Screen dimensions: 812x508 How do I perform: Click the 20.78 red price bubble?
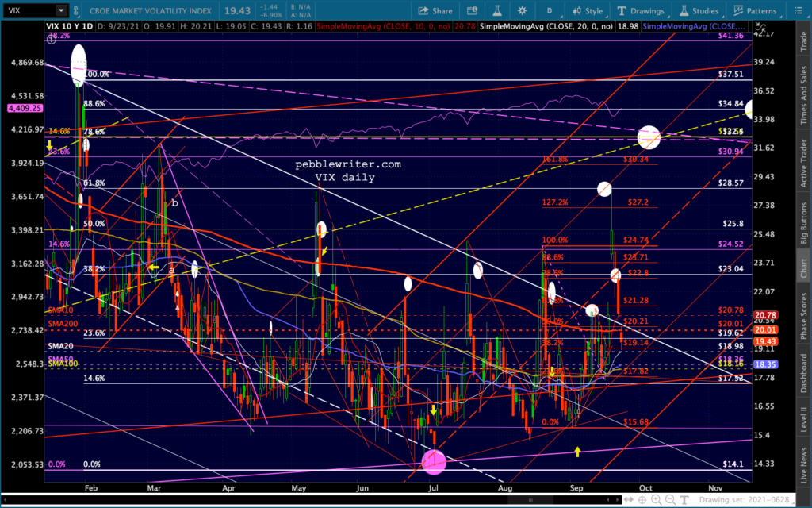(x=765, y=315)
